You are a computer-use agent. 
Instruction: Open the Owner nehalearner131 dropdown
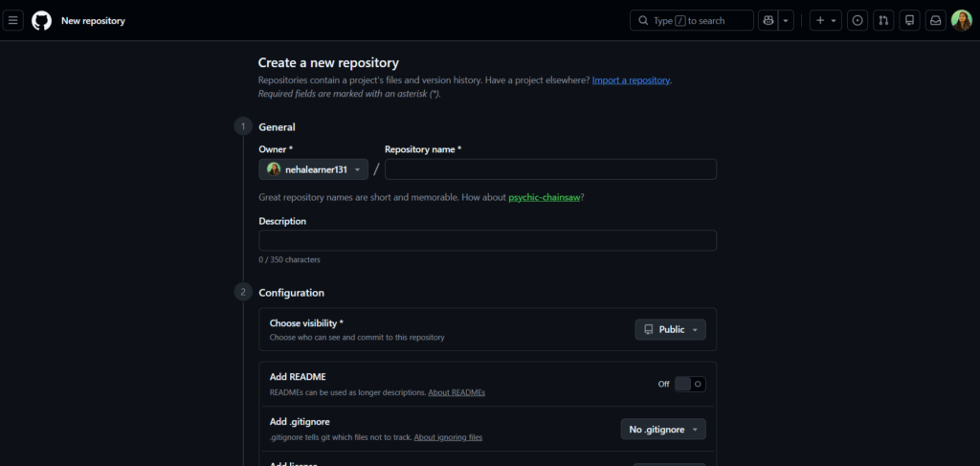tap(314, 169)
